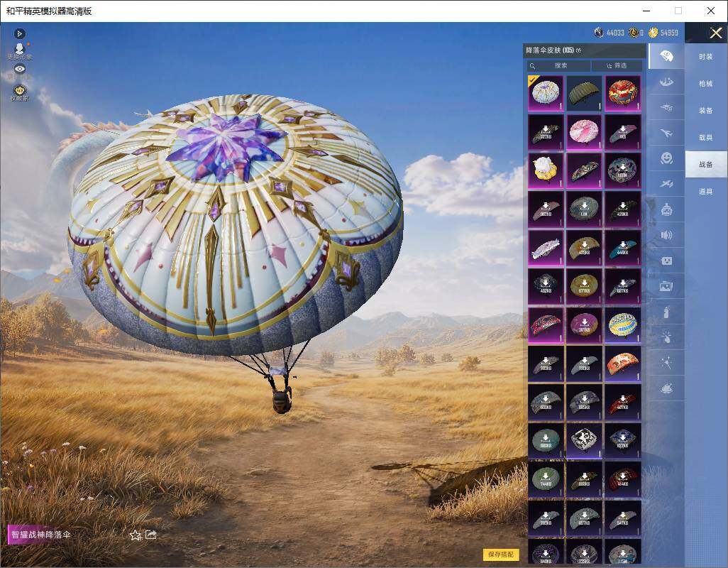Select the white sheep on yellow parachute thumbnail

pos(546,170)
